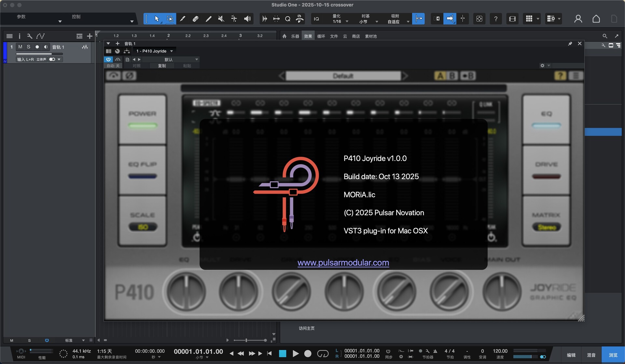Solo track 1 with S button
This screenshot has width=625, height=364.
tap(29, 47)
